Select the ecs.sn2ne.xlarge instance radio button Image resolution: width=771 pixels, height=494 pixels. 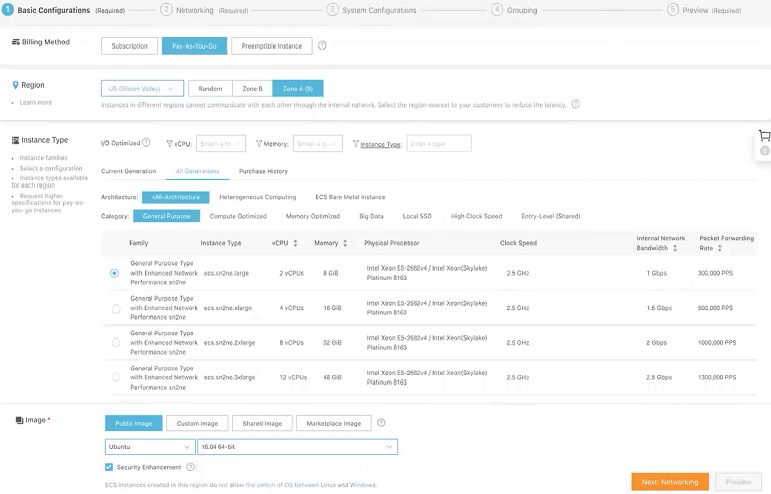pos(116,309)
